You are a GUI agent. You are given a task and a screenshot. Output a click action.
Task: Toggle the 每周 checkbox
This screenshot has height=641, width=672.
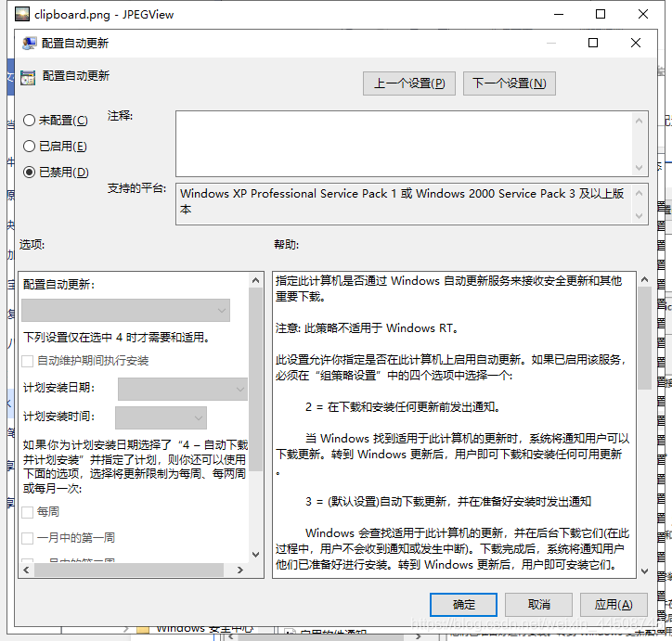click(28, 512)
